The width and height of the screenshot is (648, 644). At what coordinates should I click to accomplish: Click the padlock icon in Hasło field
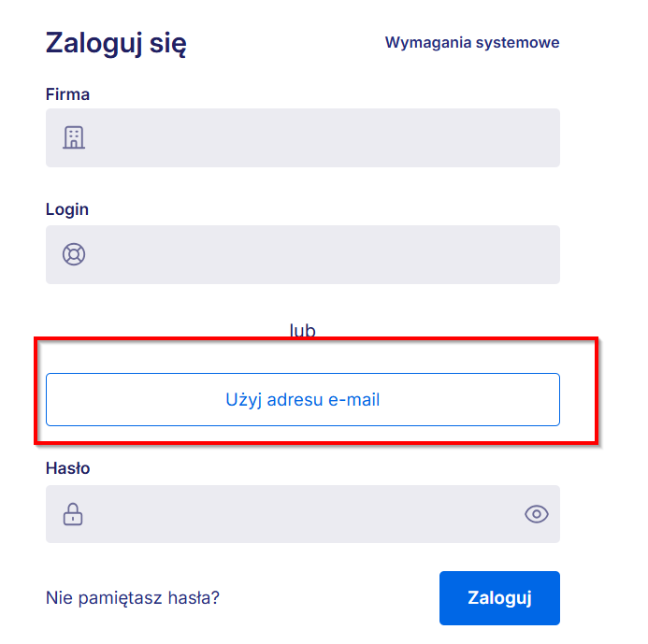73,513
